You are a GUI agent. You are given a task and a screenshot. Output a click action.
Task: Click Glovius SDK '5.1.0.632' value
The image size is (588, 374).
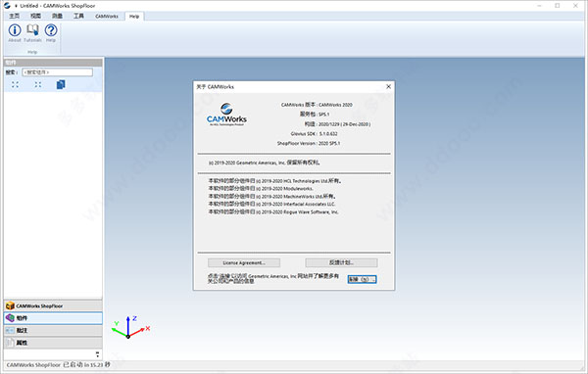pos(328,134)
